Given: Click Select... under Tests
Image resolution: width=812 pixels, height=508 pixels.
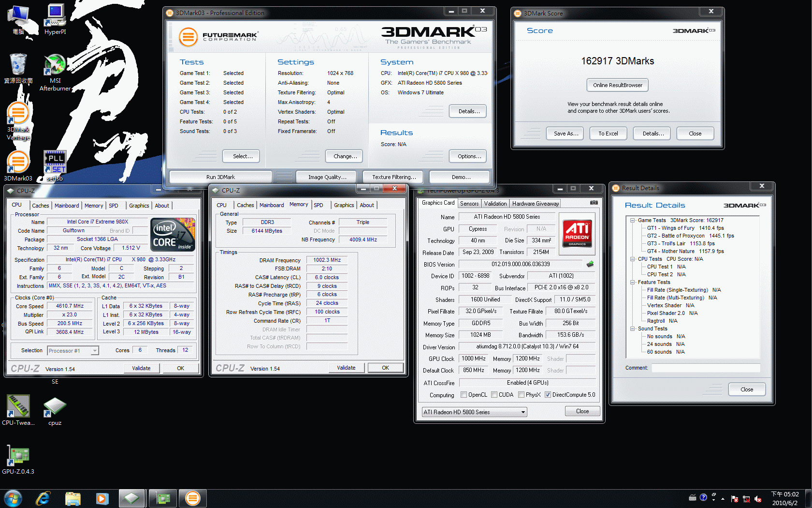Looking at the screenshot, I should (241, 156).
